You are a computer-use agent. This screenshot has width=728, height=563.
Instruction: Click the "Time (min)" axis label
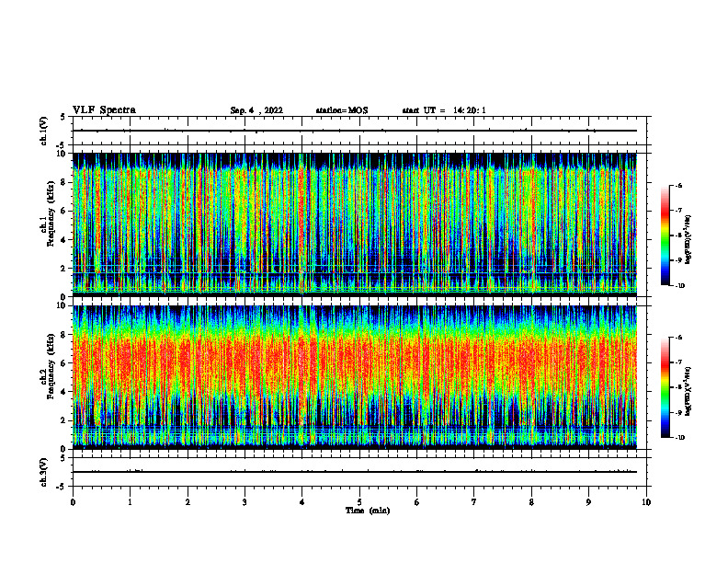(368, 511)
